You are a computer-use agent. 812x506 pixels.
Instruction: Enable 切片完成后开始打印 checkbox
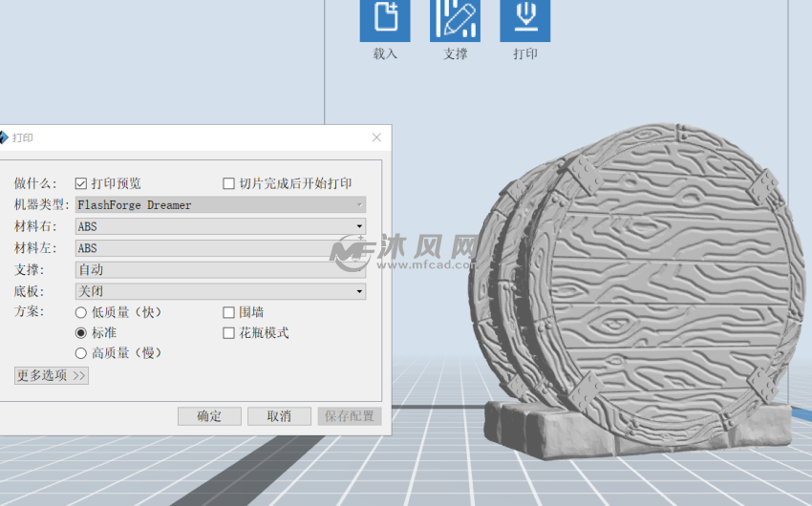[x=228, y=183]
